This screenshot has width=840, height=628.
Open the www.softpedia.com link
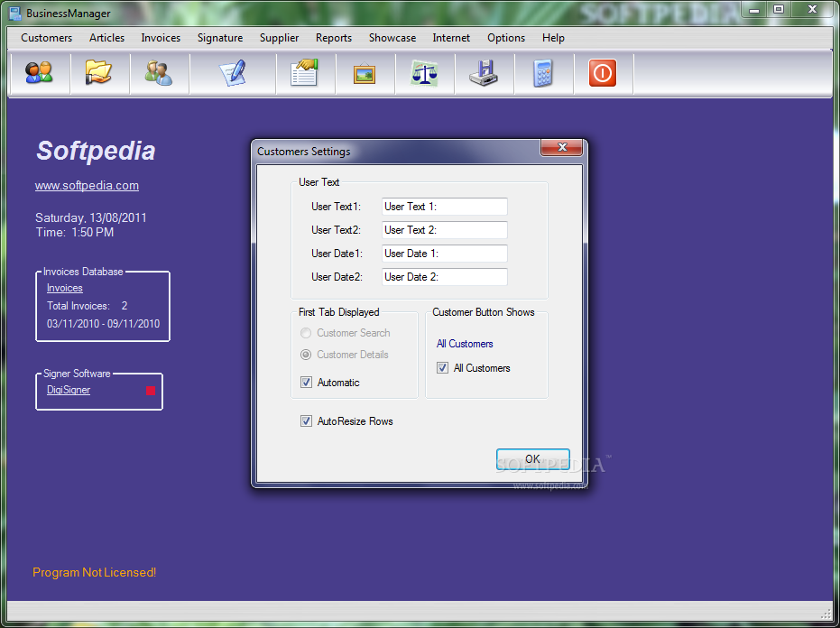point(87,185)
